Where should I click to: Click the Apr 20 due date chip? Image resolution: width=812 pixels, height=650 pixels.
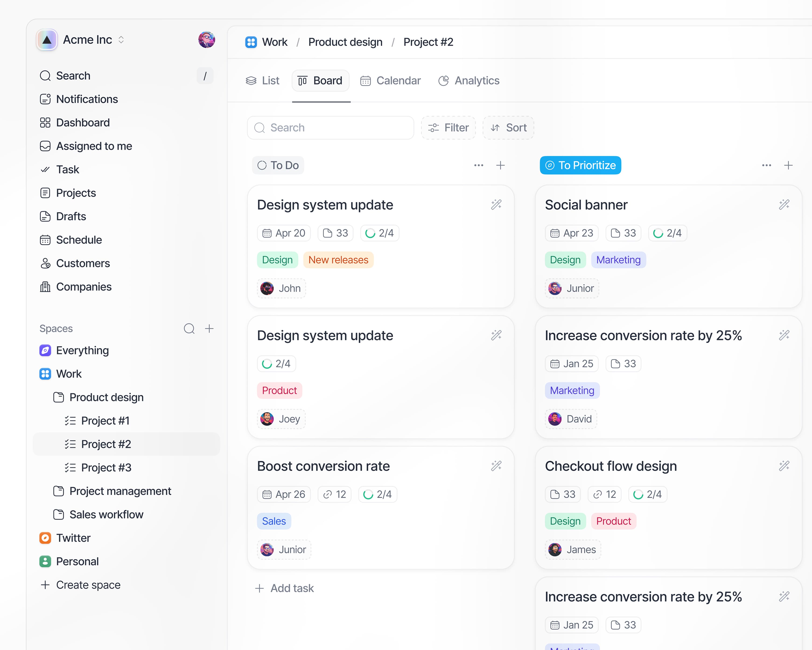pos(283,233)
